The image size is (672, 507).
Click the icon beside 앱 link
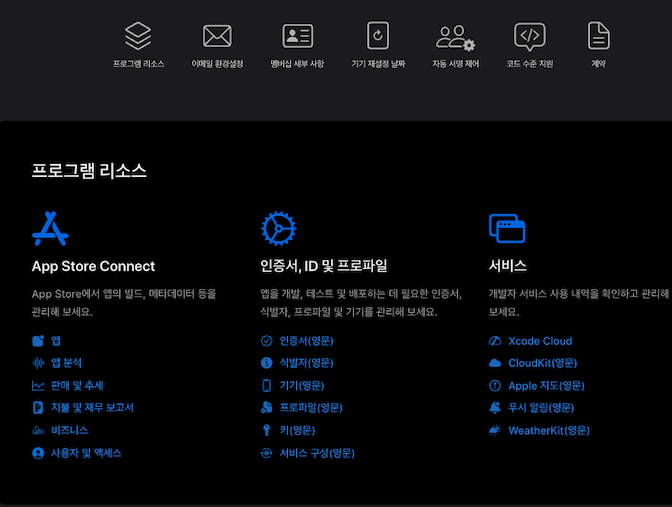click(38, 341)
